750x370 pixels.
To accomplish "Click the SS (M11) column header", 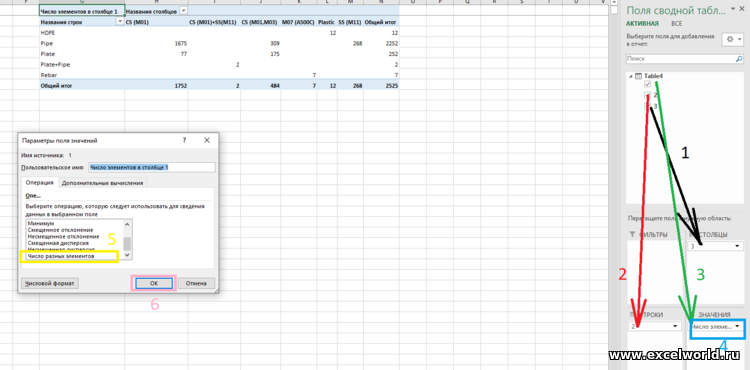I will point(350,22).
